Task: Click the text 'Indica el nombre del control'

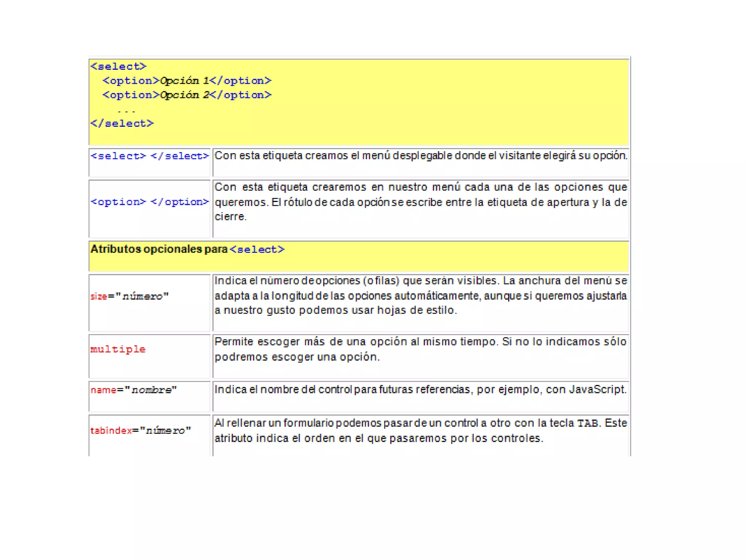Action: (x=283, y=389)
